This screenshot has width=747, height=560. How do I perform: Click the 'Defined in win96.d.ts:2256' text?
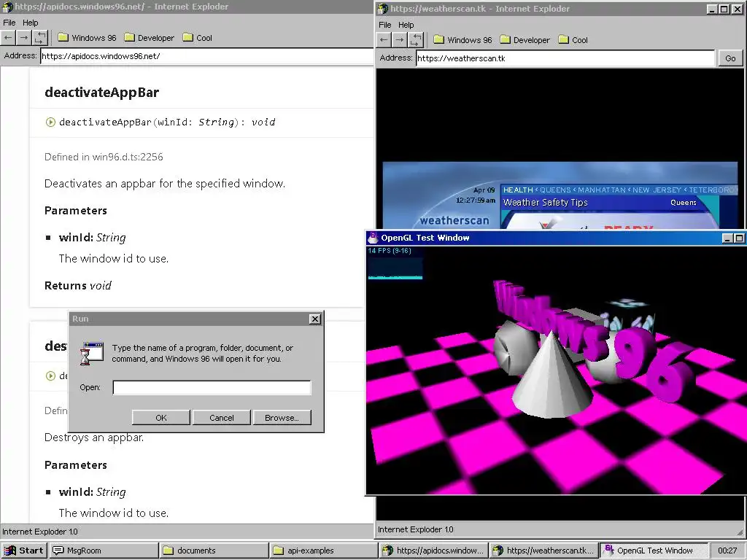(104, 157)
